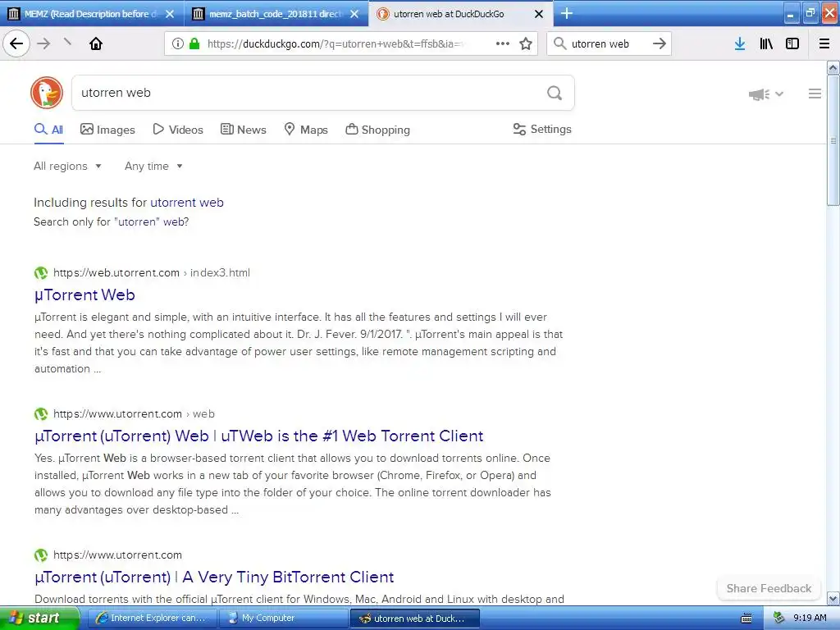Click the DuckDuckGo search magnifier button
This screenshot has height=630, width=840.
point(555,94)
